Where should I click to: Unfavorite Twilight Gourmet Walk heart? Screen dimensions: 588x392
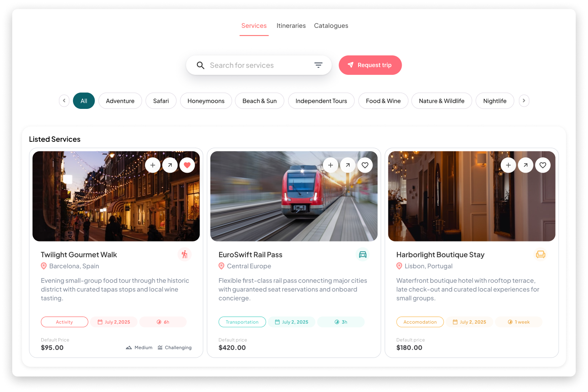coord(187,165)
